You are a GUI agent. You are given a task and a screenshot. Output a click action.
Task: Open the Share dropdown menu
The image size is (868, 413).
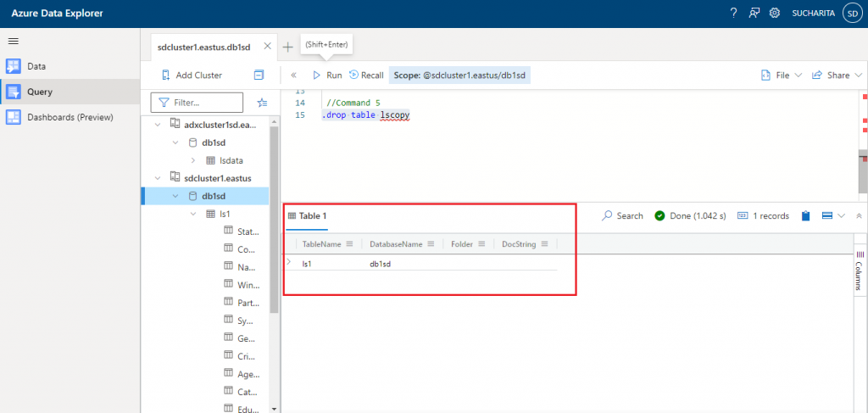point(837,75)
